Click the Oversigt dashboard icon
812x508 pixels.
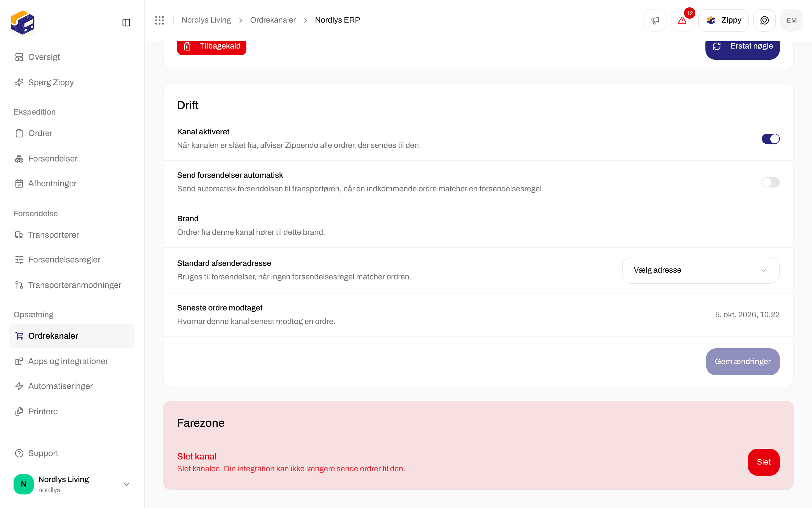coord(19,57)
